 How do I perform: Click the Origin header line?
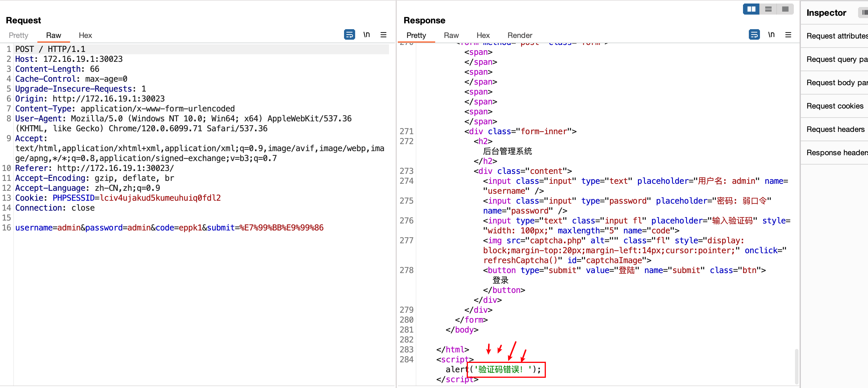tap(90, 99)
